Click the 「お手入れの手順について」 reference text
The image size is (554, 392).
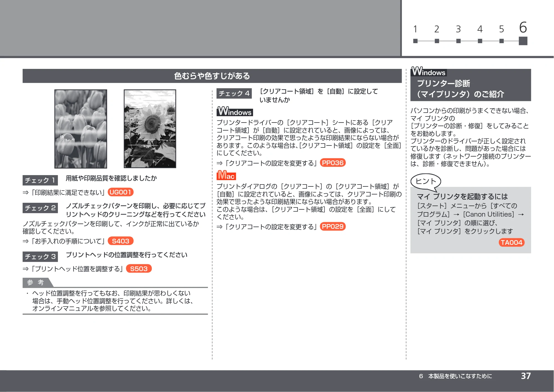pos(68,241)
